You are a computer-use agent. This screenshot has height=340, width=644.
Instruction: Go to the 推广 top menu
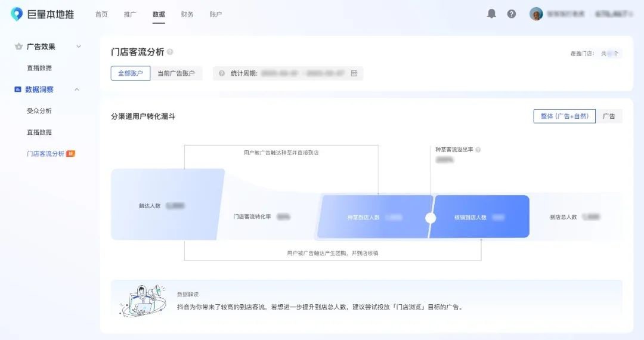130,14
